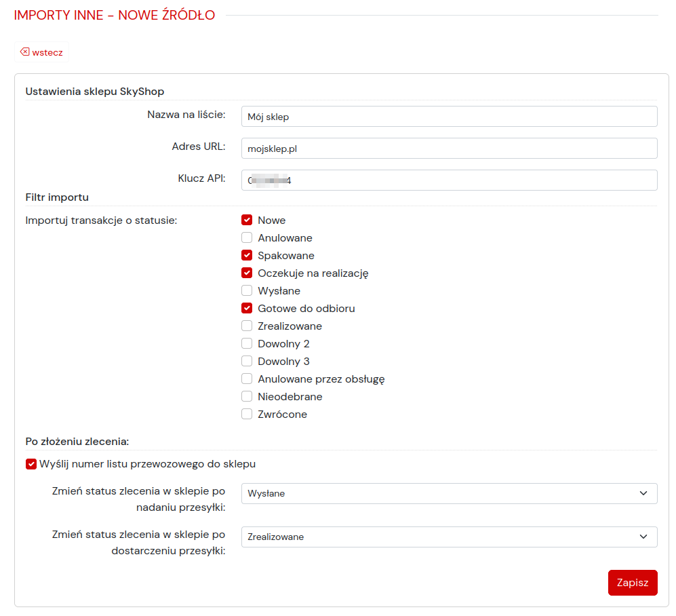Image resolution: width=676 pixels, height=616 pixels.
Task: Disable 'Wyślij numer listu przewozowego do sklepu'
Action: tap(31, 464)
